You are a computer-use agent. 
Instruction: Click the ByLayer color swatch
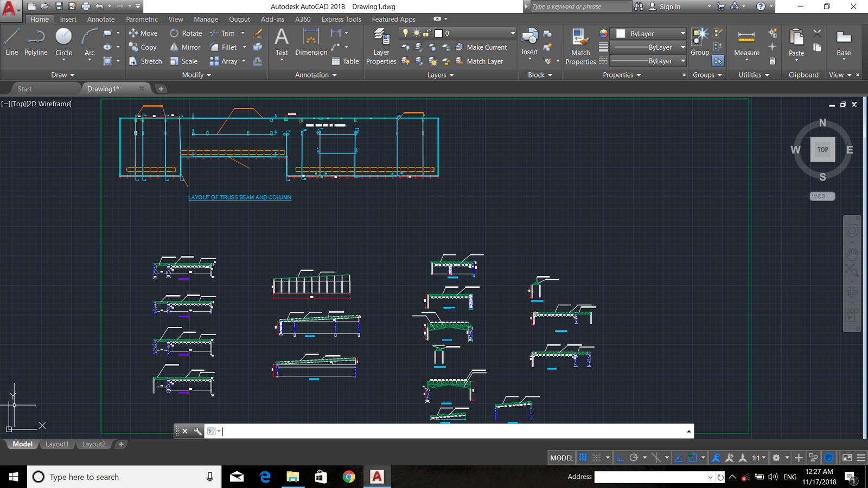[621, 33]
